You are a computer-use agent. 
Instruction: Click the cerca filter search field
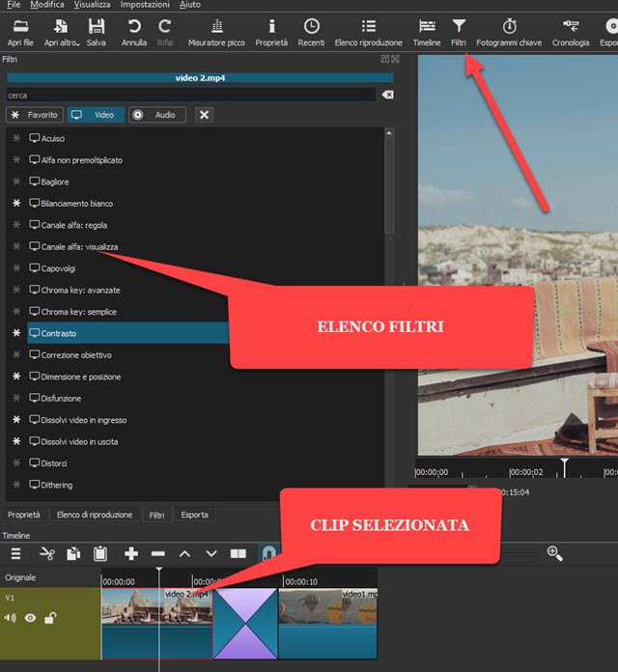[191, 96]
